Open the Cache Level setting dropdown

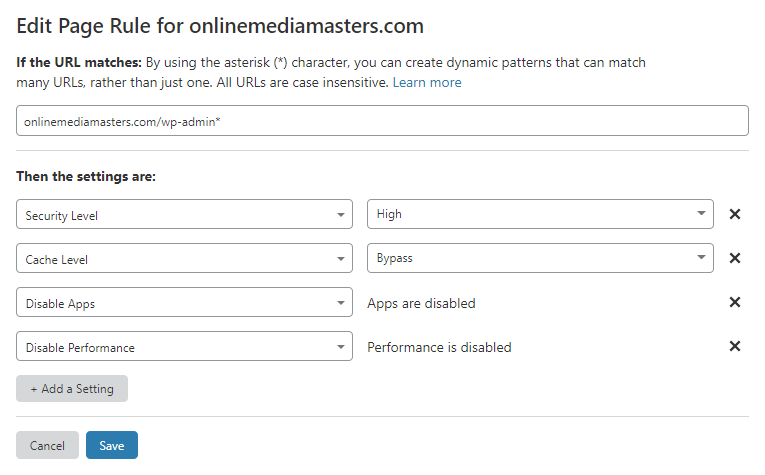[x=184, y=258]
